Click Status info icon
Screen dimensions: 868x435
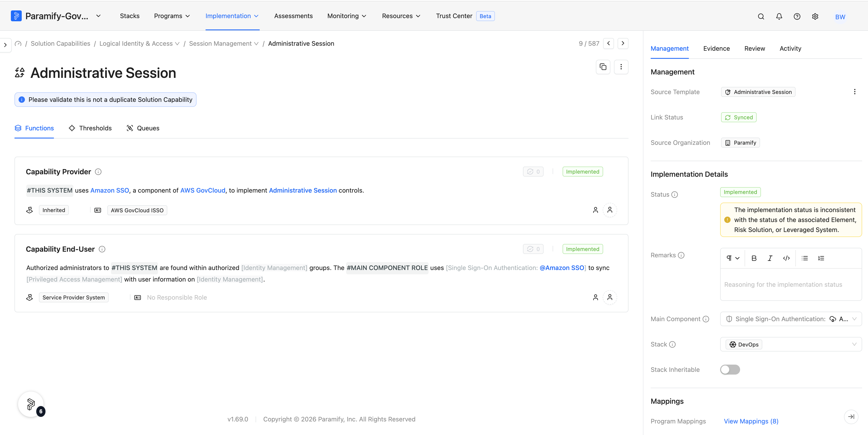point(675,195)
